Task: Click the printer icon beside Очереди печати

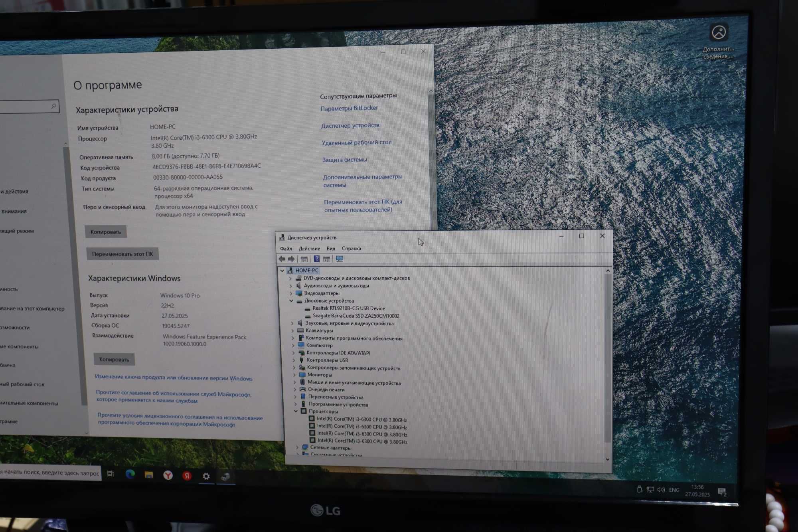Action: pyautogui.click(x=303, y=390)
